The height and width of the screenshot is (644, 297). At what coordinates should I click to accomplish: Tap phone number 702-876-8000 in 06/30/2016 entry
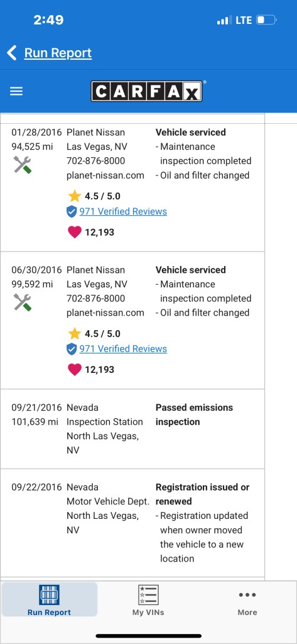(96, 298)
